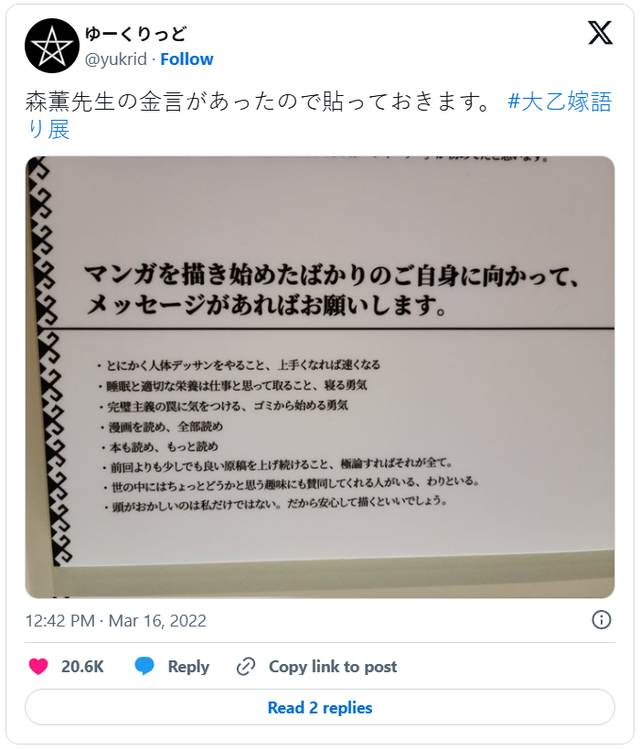640x750 pixels.
Task: Open the attached exhibition photo
Action: point(320,377)
